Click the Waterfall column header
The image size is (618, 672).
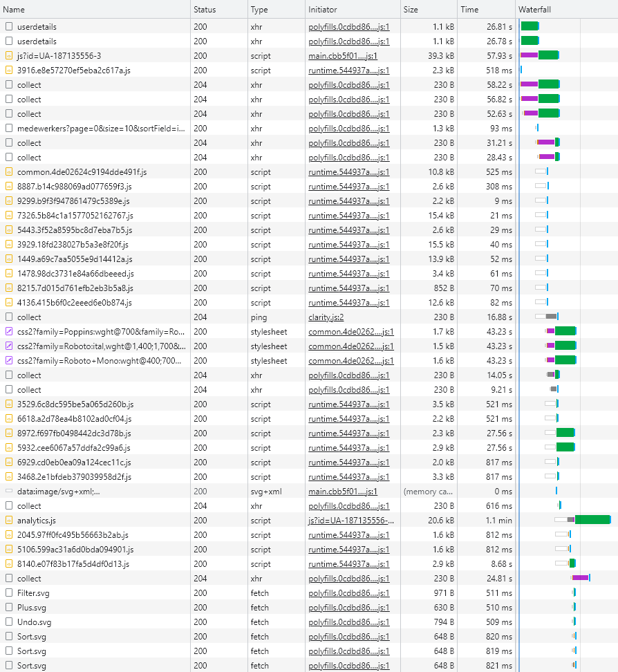(567, 10)
